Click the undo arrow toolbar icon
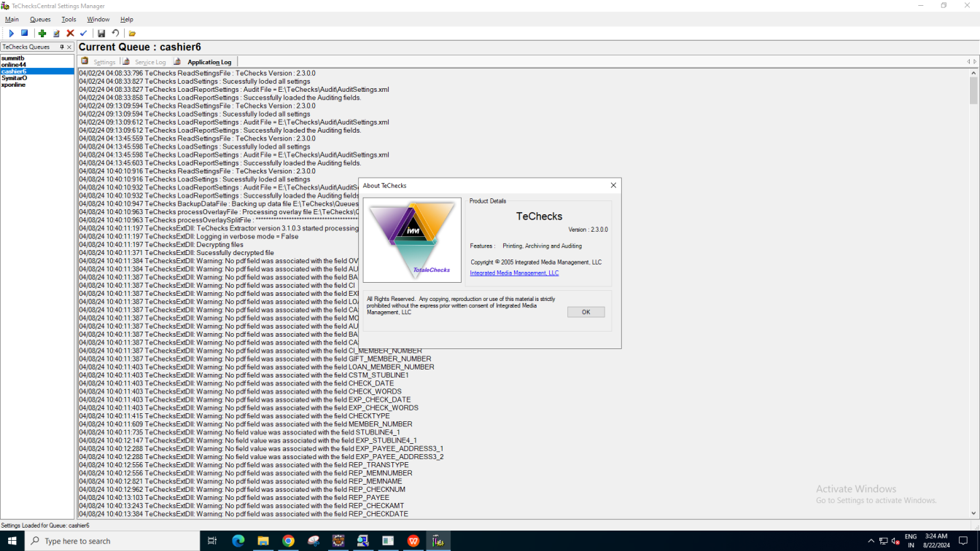Screen dimensions: 980x551 [x=115, y=34]
